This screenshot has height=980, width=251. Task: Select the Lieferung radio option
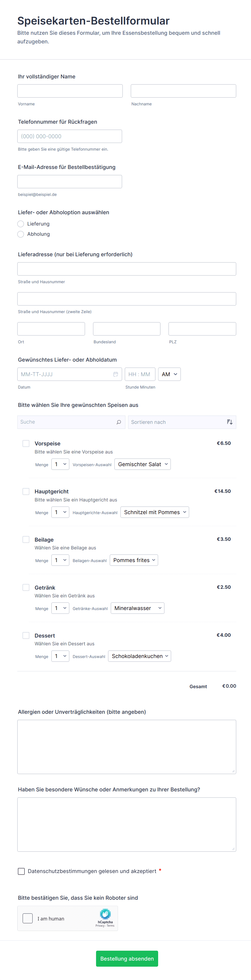(x=21, y=224)
